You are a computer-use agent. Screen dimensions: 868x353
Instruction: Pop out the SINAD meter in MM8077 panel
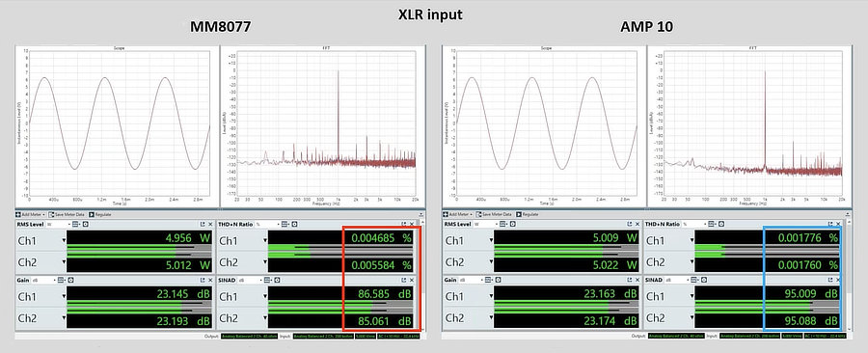coord(403,280)
